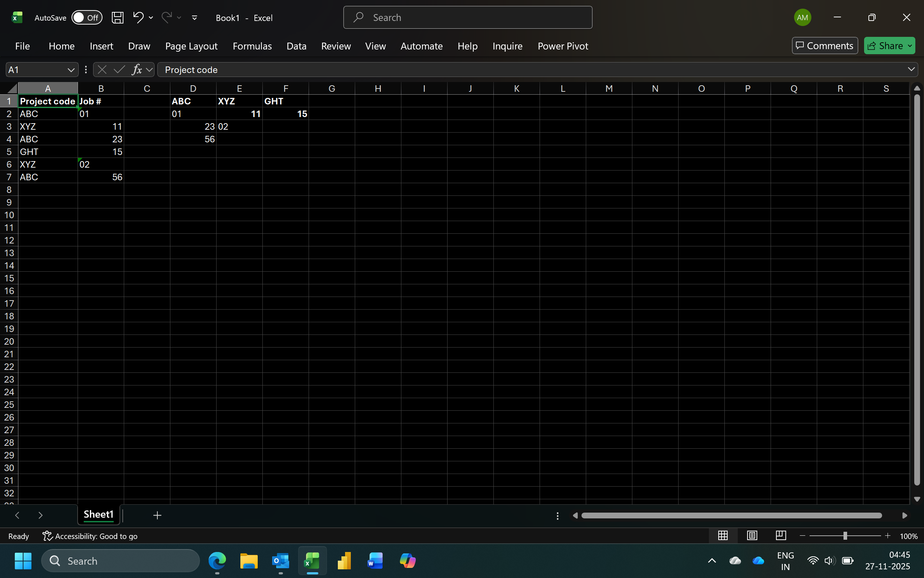The width and height of the screenshot is (924, 578).
Task: Expand the Undo history dropdown arrow
Action: point(151,18)
